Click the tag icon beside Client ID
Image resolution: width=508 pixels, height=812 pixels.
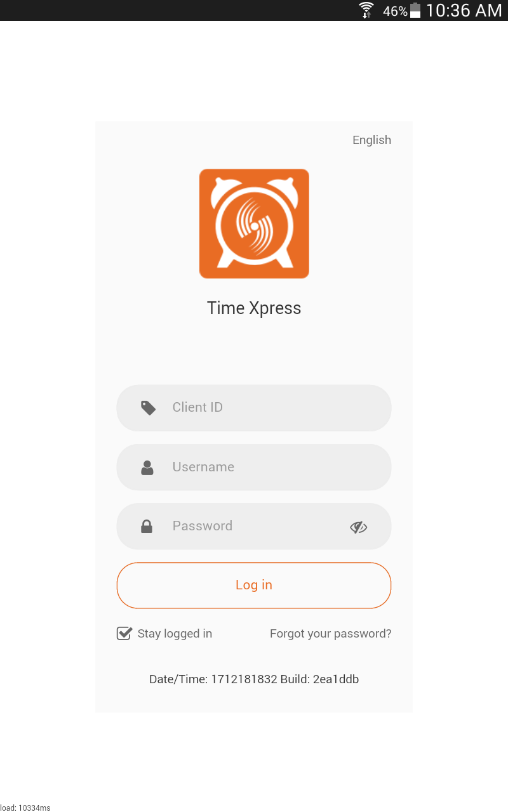[148, 408]
